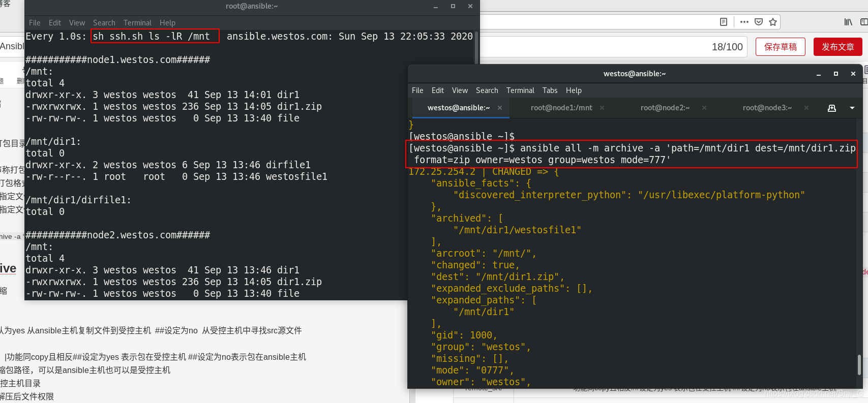
Task: Click the "arcroot": "/mnt/" output line
Action: [484, 253]
